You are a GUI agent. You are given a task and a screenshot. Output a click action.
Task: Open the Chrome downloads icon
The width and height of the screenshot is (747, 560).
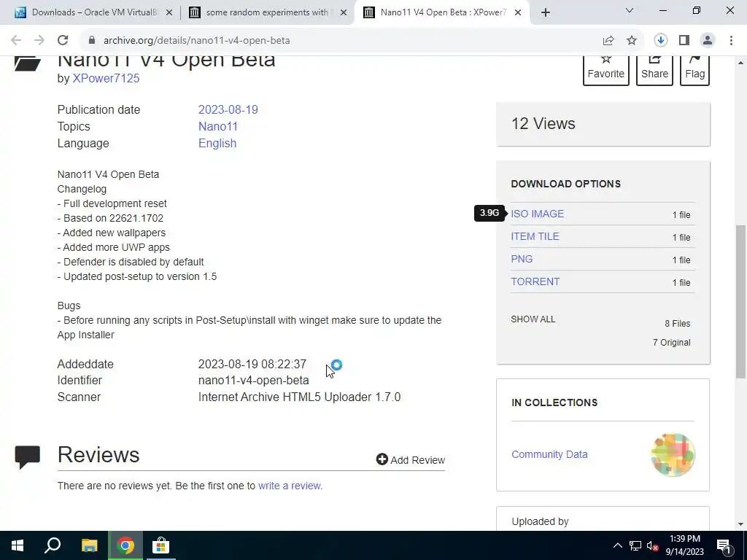[661, 41]
